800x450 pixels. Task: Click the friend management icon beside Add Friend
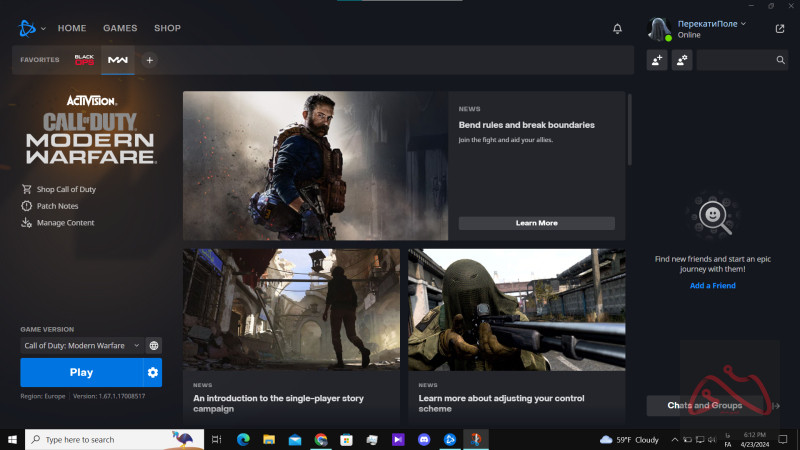click(x=682, y=60)
